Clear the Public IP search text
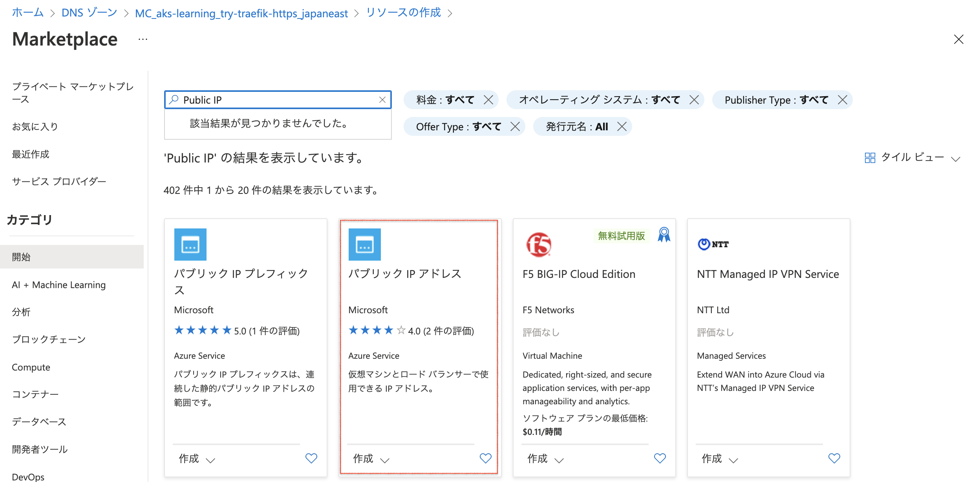 tap(382, 100)
